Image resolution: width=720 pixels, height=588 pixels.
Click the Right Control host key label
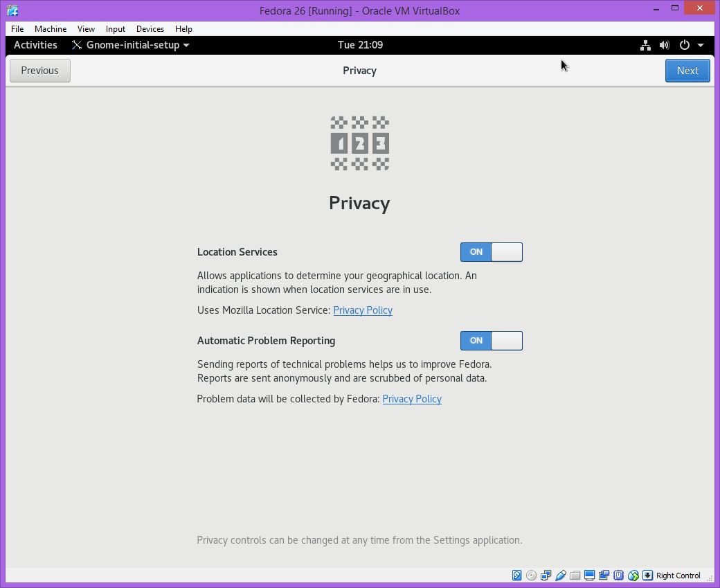(678, 576)
